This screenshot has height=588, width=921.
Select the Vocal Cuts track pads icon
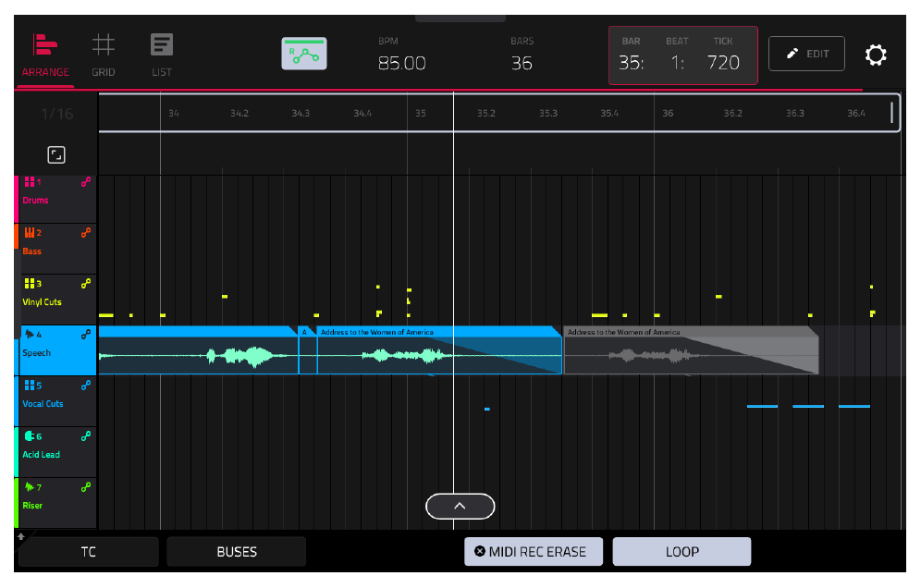[30, 386]
